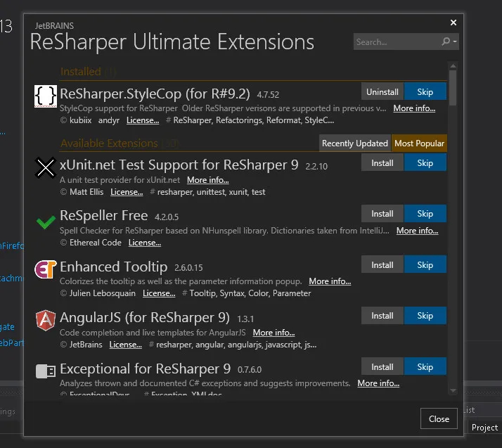
Task: Switch to Most Popular tab
Action: click(x=419, y=143)
